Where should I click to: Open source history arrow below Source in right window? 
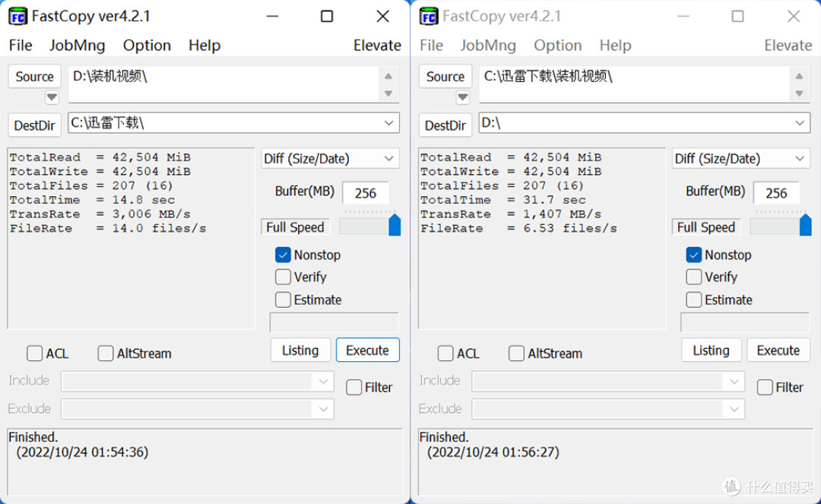pos(462,97)
